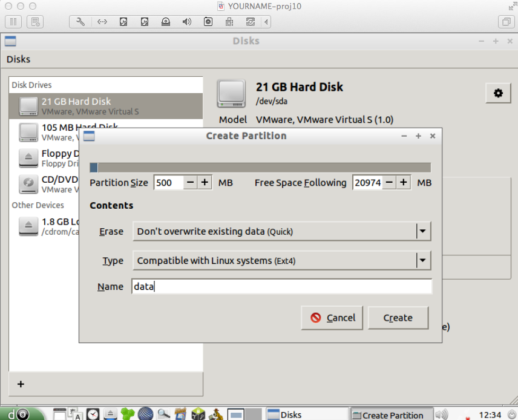
Task: Click the window list icon in taskbar
Action: [60, 414]
